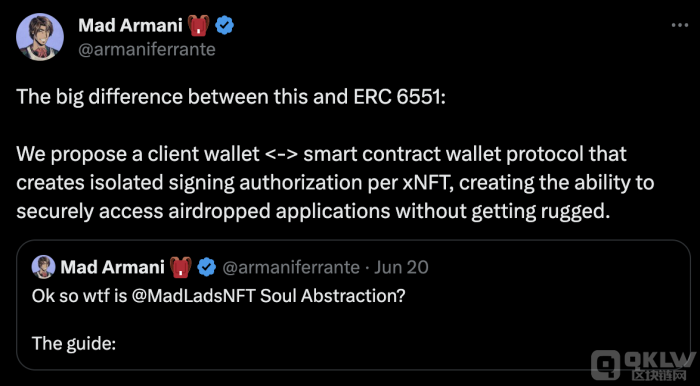The height and width of the screenshot is (386, 700).
Task: Open the Mad Armani display name in the tweet header
Action: [x=130, y=26]
